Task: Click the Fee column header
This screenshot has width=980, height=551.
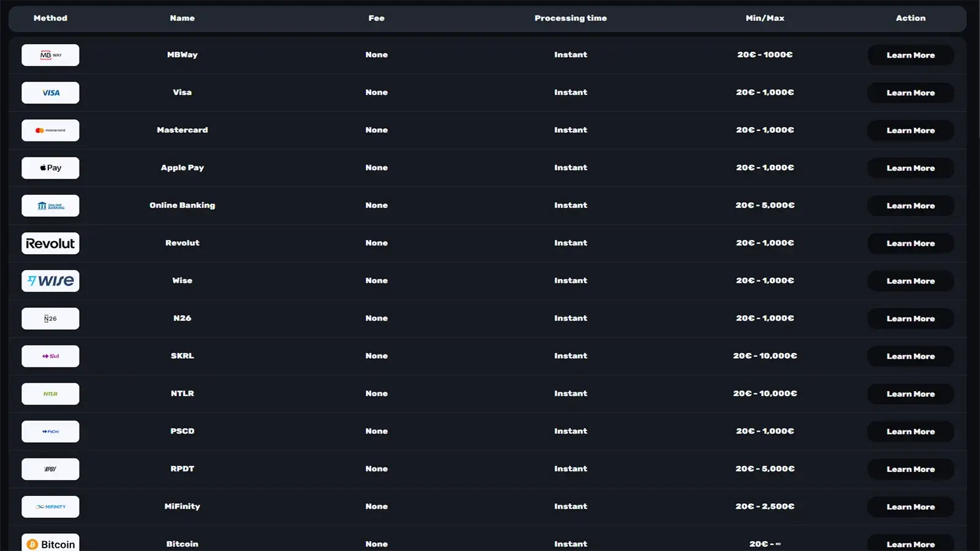Action: click(x=377, y=18)
